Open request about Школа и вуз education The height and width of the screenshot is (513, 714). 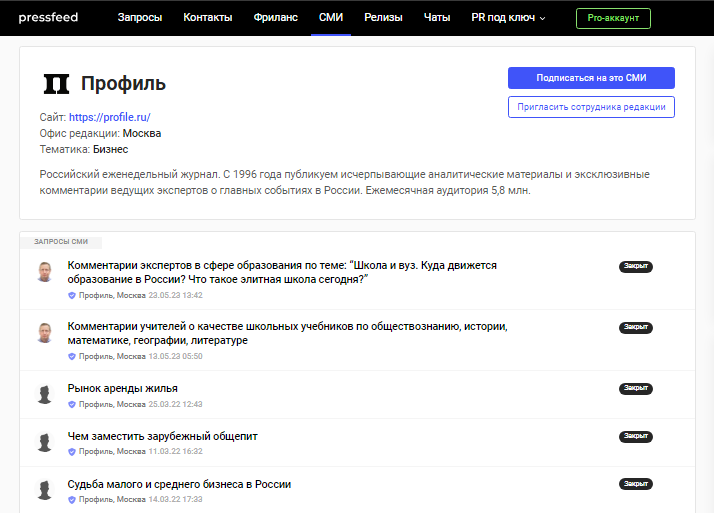coord(282,272)
